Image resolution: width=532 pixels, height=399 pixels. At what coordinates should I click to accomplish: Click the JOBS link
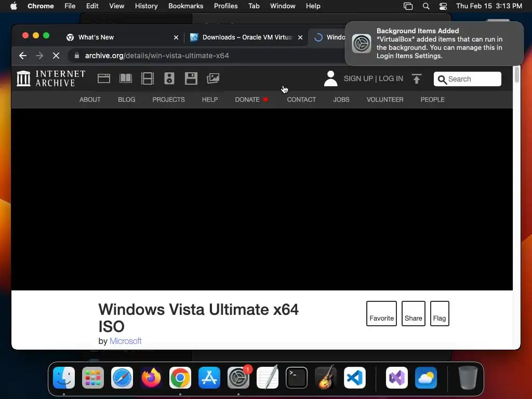click(x=341, y=99)
